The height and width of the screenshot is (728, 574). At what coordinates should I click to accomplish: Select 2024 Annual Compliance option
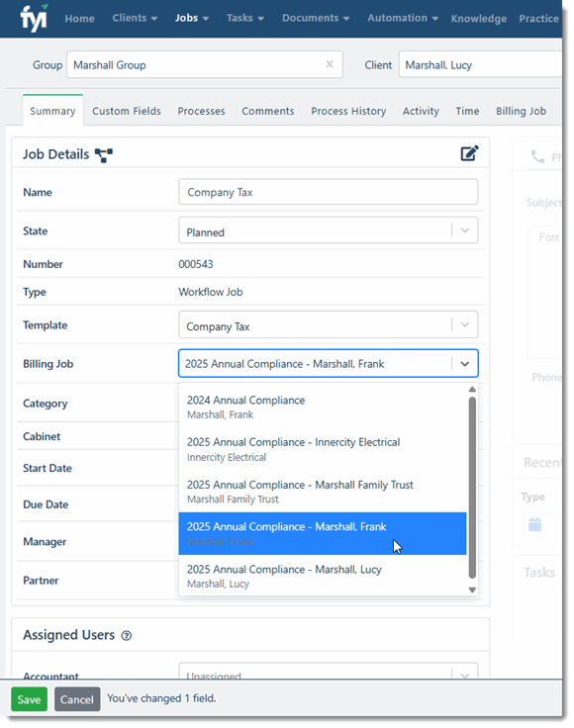[x=323, y=408]
